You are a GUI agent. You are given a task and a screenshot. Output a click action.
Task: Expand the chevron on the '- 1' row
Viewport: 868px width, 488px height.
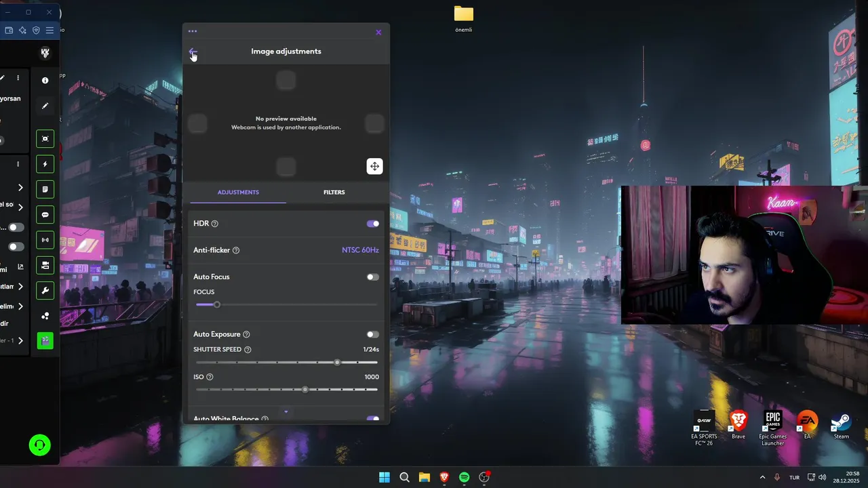(20, 341)
